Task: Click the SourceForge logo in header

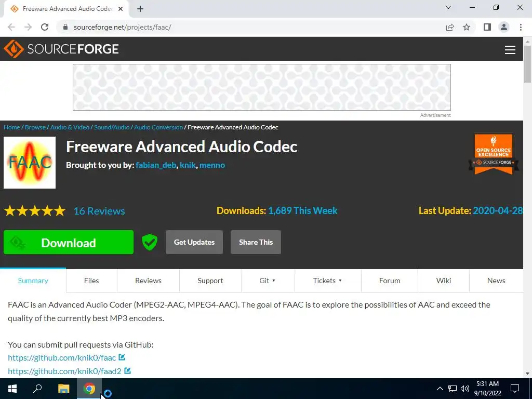Action: pyautogui.click(x=61, y=49)
